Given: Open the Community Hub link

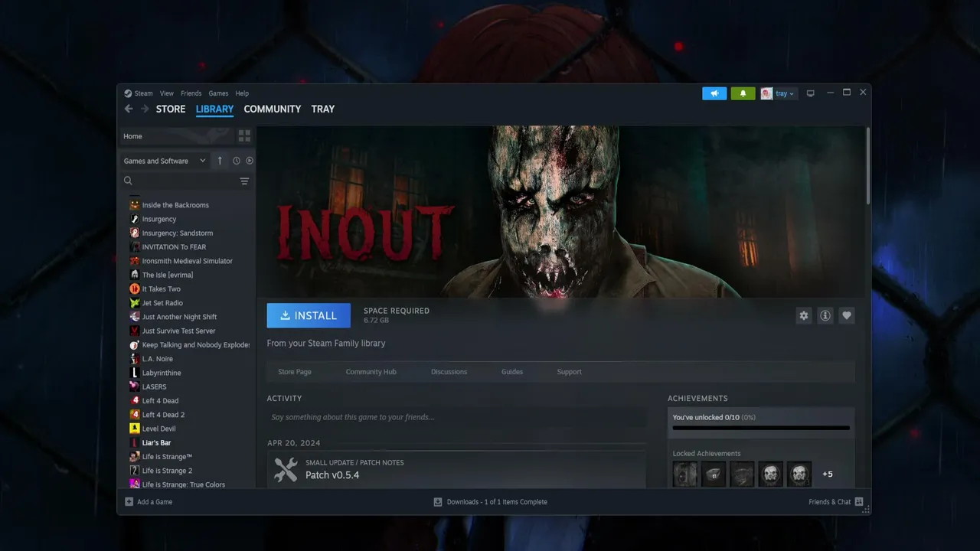Looking at the screenshot, I should [371, 372].
